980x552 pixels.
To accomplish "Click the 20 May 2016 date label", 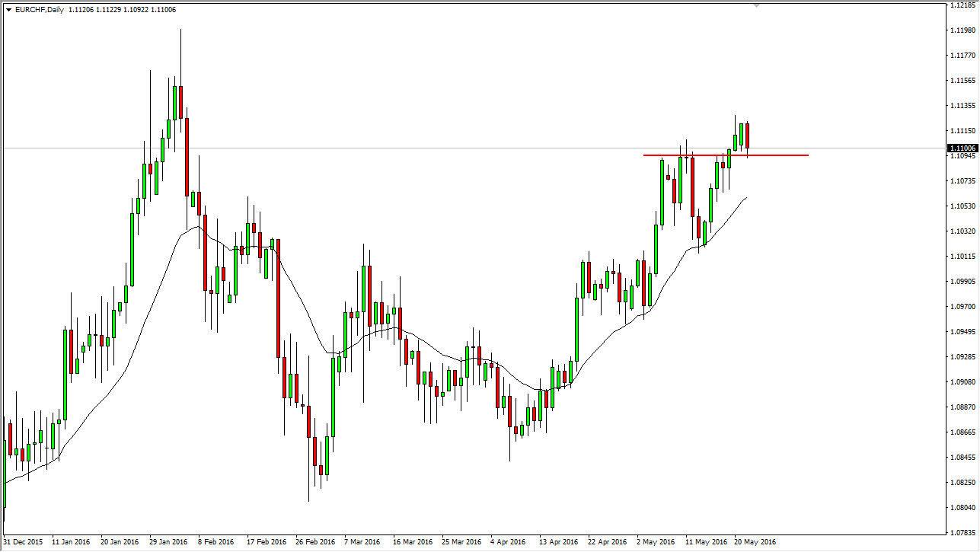I will [x=753, y=543].
